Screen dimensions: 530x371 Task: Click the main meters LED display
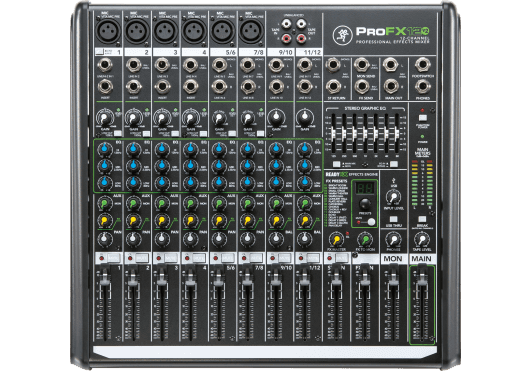coord(422,183)
